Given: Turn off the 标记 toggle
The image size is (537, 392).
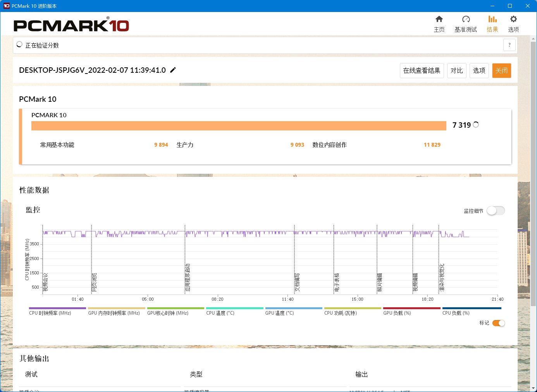Looking at the screenshot, I should (499, 323).
